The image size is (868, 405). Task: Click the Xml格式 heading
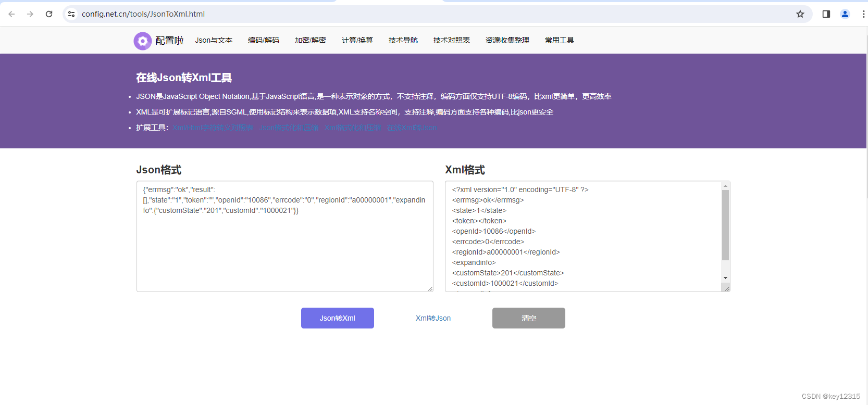pyautogui.click(x=465, y=170)
